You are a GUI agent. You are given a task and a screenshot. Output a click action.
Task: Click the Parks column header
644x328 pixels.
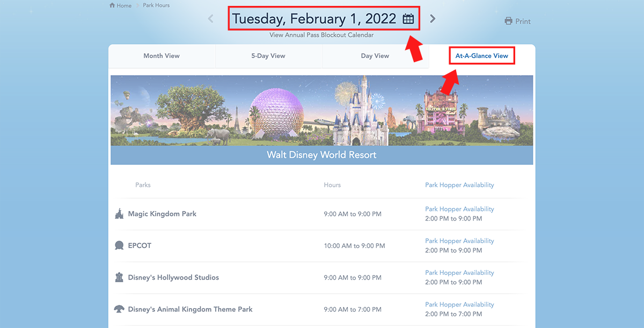coord(143,185)
